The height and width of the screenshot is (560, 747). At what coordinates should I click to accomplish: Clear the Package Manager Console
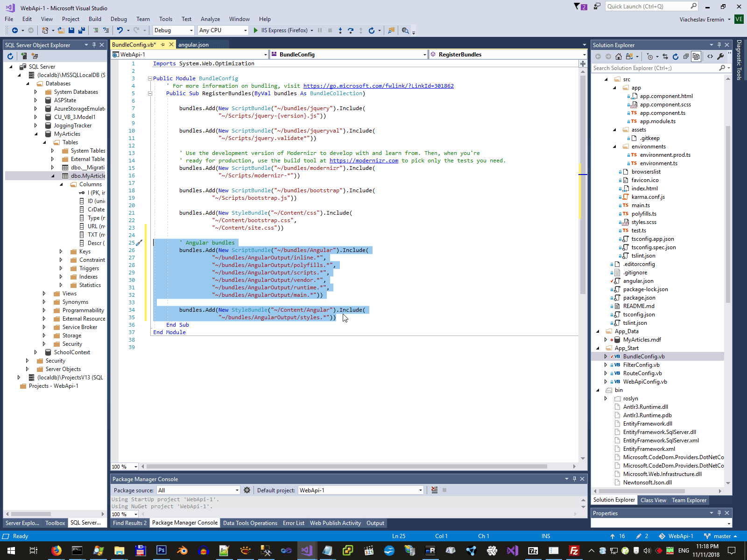click(435, 490)
